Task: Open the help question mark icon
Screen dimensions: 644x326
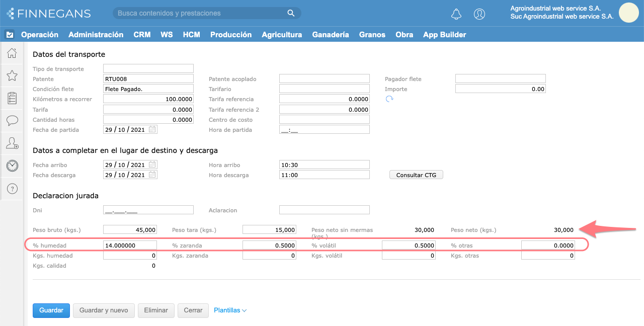Action: (12, 189)
